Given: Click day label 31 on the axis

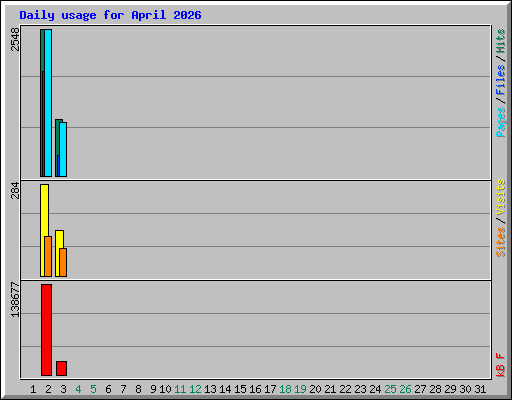Looking at the screenshot, I should (x=480, y=389).
